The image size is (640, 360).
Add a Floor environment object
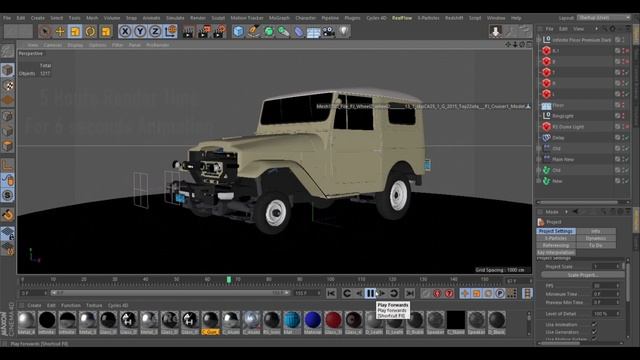pyautogui.click(x=313, y=32)
